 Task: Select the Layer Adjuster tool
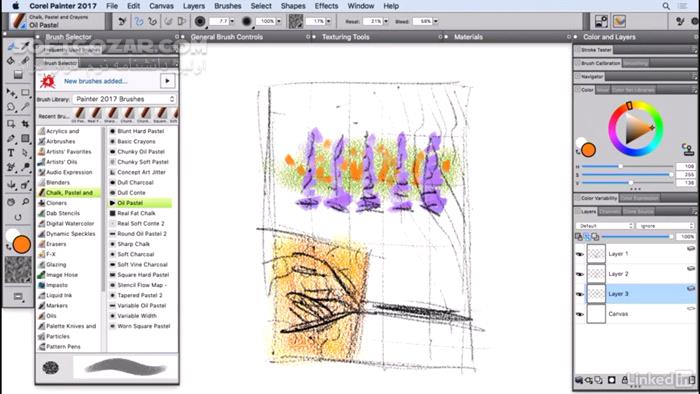tap(12, 93)
